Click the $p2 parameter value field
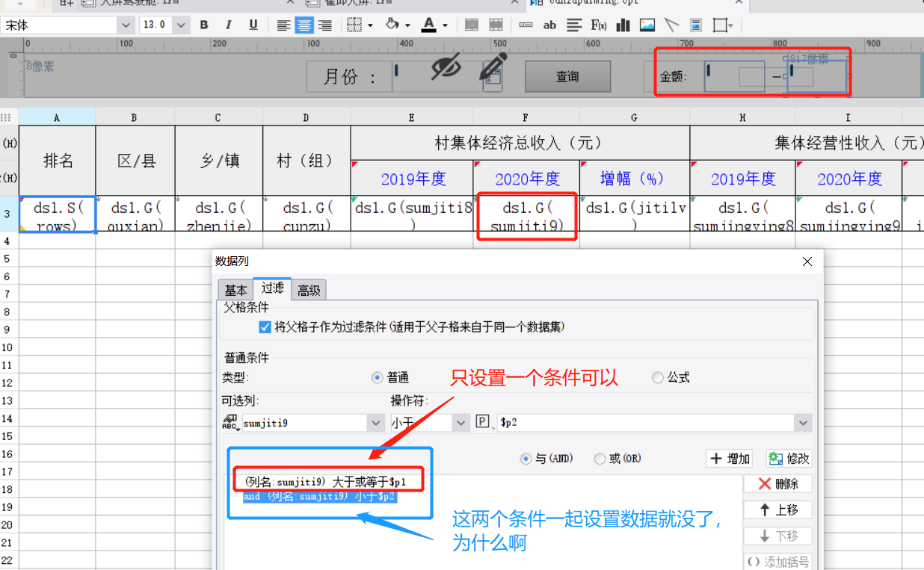Image resolution: width=924 pixels, height=570 pixels. click(645, 423)
